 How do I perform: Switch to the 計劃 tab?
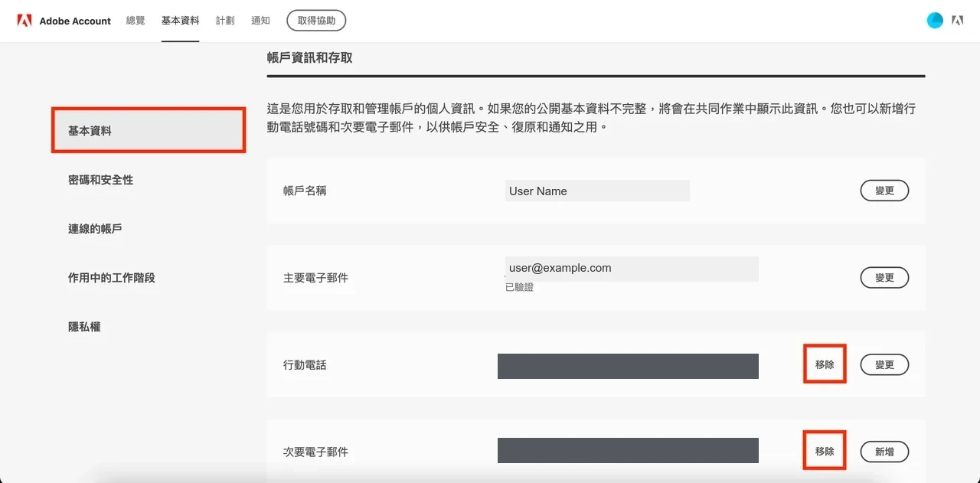(225, 21)
